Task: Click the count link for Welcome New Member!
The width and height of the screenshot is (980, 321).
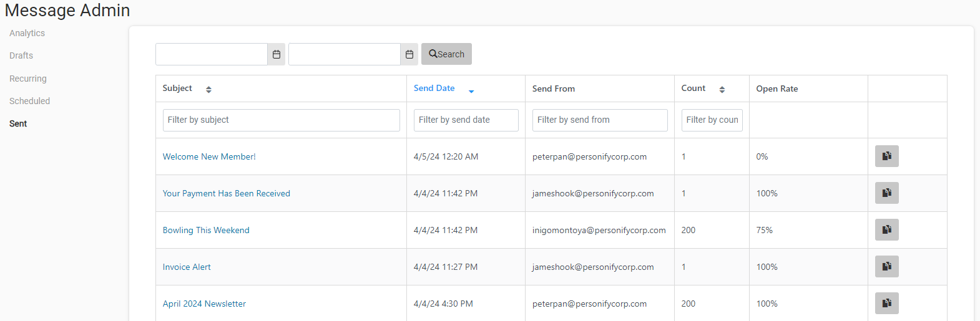Action: [684, 156]
